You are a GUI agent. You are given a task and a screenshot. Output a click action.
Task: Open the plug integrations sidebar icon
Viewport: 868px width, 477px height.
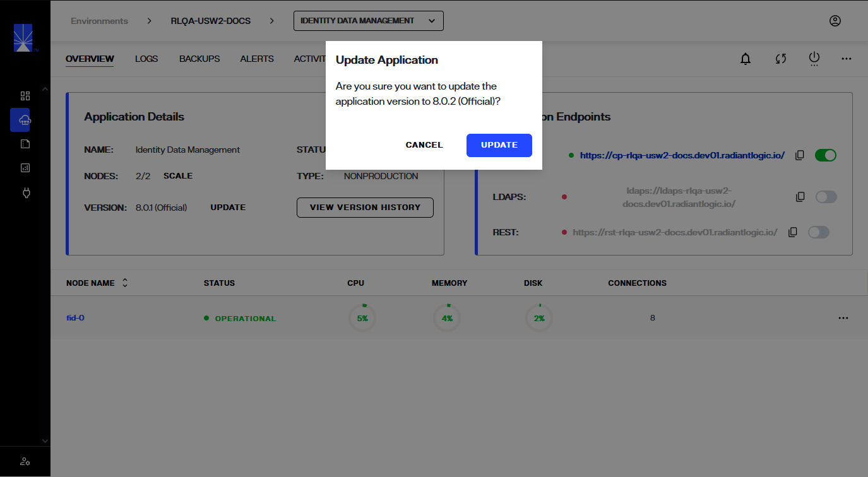point(26,192)
